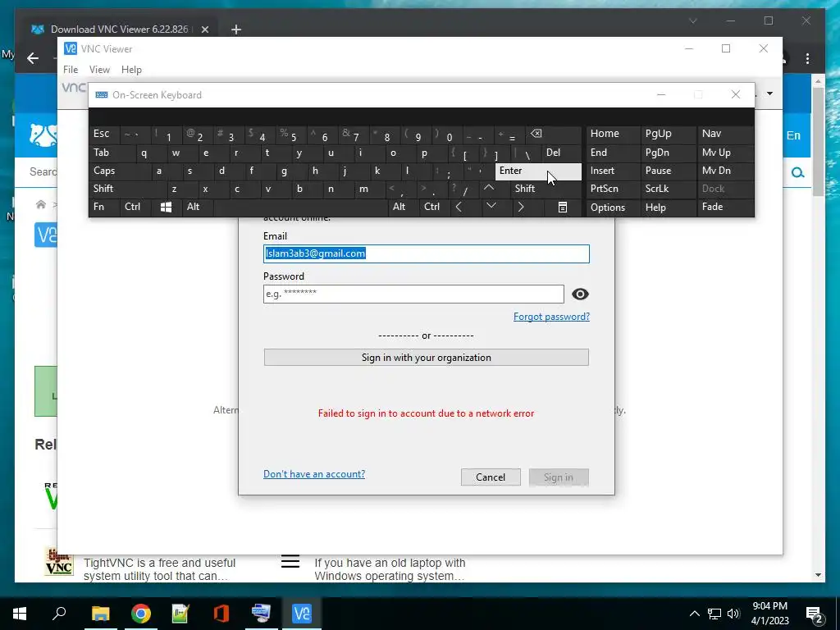Click the Sign in with your organization button
This screenshot has height=630, width=840.
coord(427,358)
